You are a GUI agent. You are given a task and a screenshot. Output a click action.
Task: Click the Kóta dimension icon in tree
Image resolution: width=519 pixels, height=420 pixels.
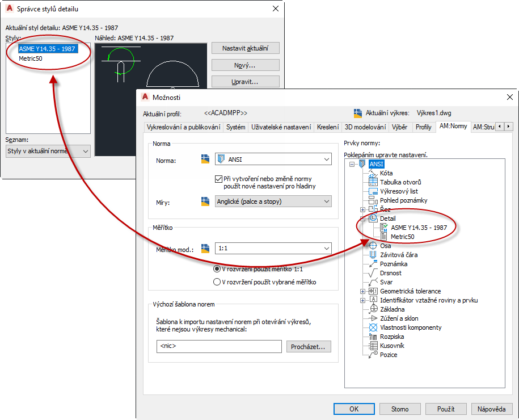click(373, 173)
